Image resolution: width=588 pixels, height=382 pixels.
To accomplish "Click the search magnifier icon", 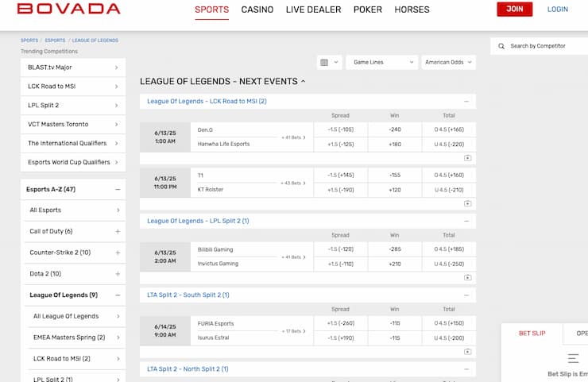I will 501,46.
